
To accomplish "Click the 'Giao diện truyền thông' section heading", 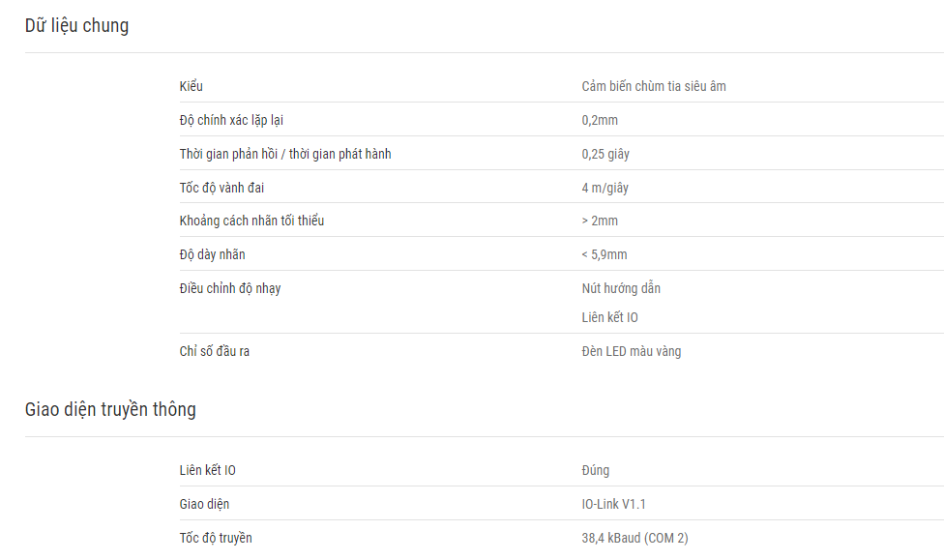I will click(x=110, y=409).
